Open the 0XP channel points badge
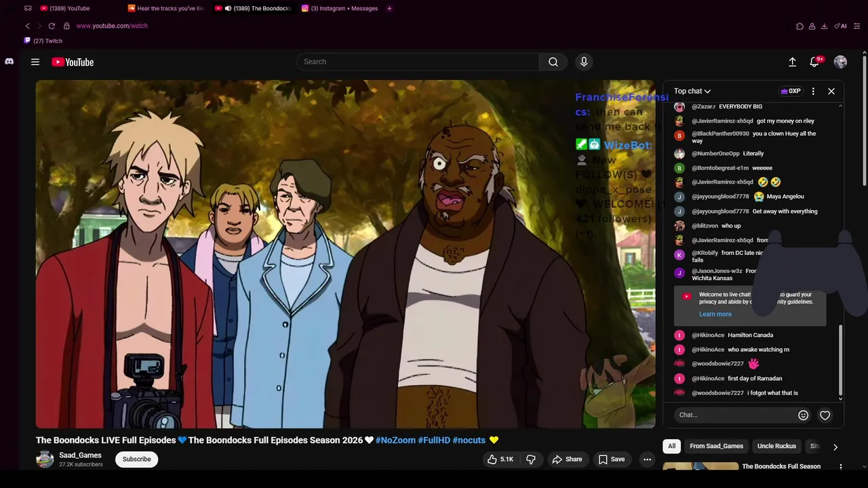 point(791,91)
